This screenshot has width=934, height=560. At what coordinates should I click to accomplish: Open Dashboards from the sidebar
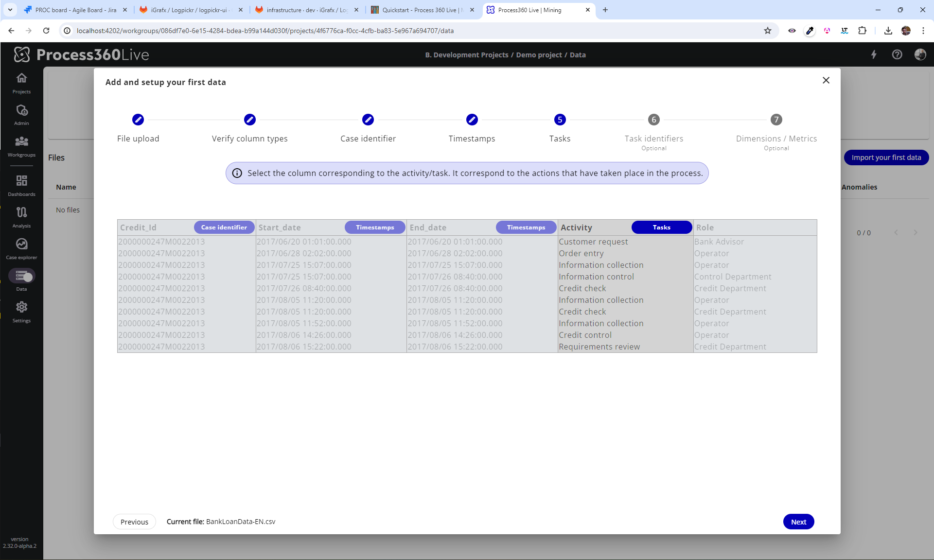(x=21, y=186)
